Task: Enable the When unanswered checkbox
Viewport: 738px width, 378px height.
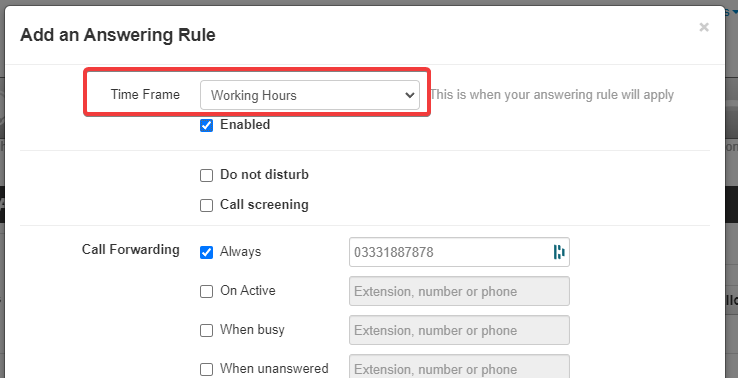Action: [x=207, y=370]
